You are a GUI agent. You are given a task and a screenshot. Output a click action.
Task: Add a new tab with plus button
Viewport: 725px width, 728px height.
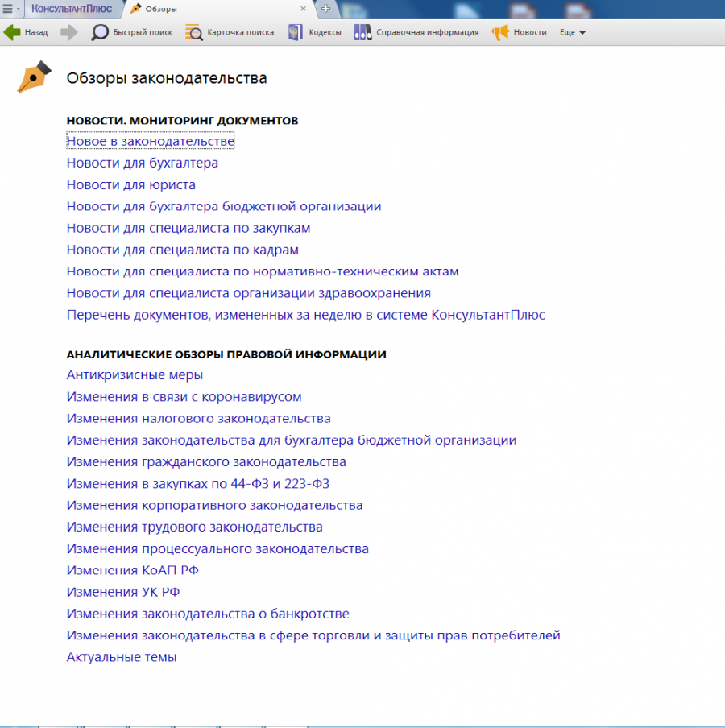point(325,9)
